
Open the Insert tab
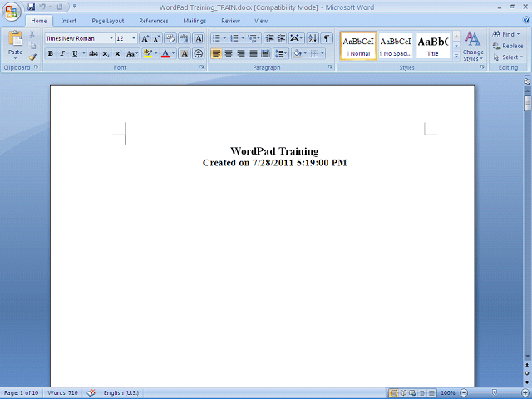(68, 21)
